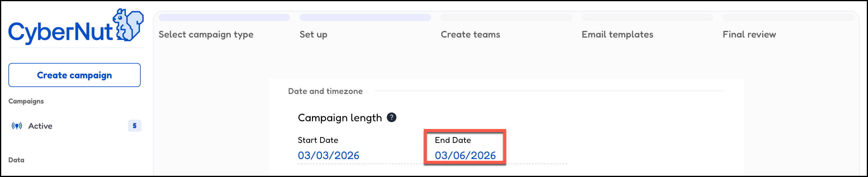Click the progress bar above Set up
This screenshot has width=868, height=177.
365,17
